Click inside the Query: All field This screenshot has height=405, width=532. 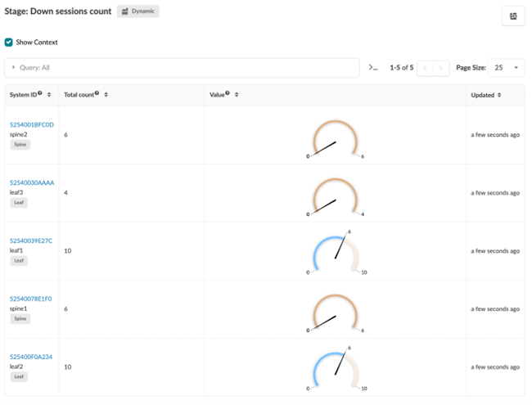(182, 67)
